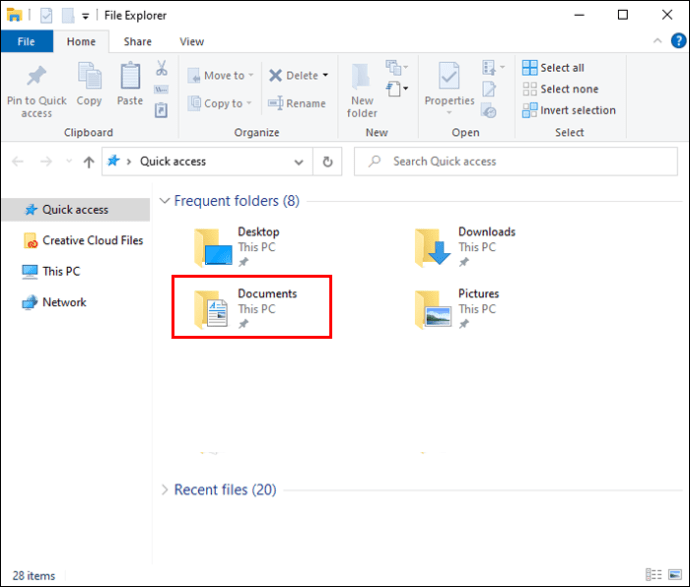Screen dimensions: 690x587
Task: Switch to Large icons view in status bar
Action: click(x=675, y=574)
